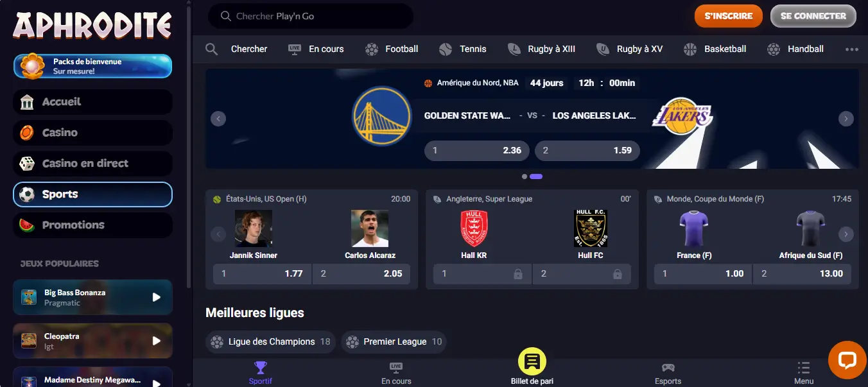Open the three-dots more sports menu
The height and width of the screenshot is (387, 868).
[x=851, y=49]
